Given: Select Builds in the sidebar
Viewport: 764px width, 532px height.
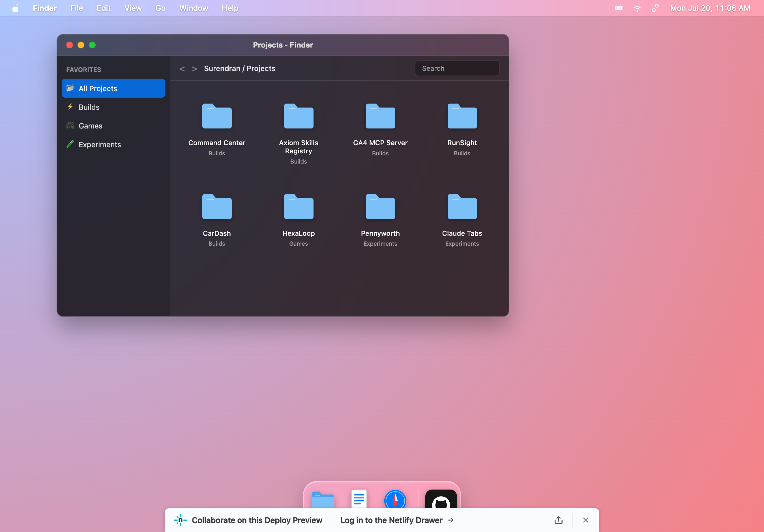Looking at the screenshot, I should [x=113, y=107].
